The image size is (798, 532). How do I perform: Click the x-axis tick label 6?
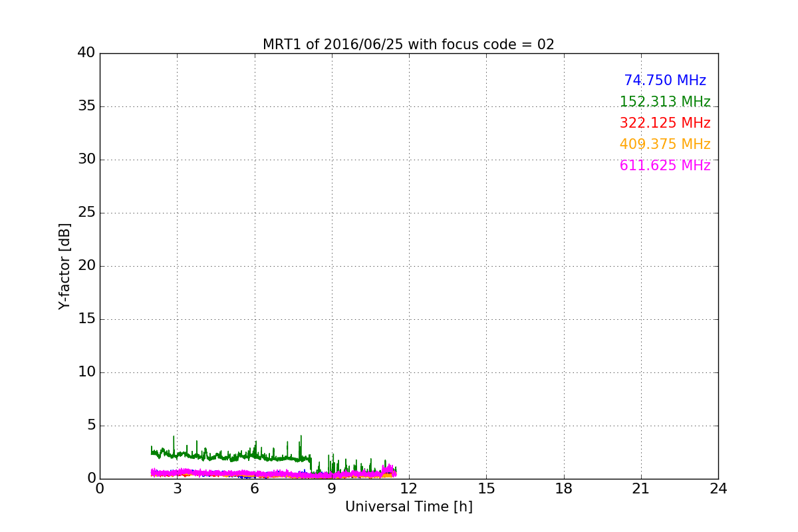tap(254, 489)
